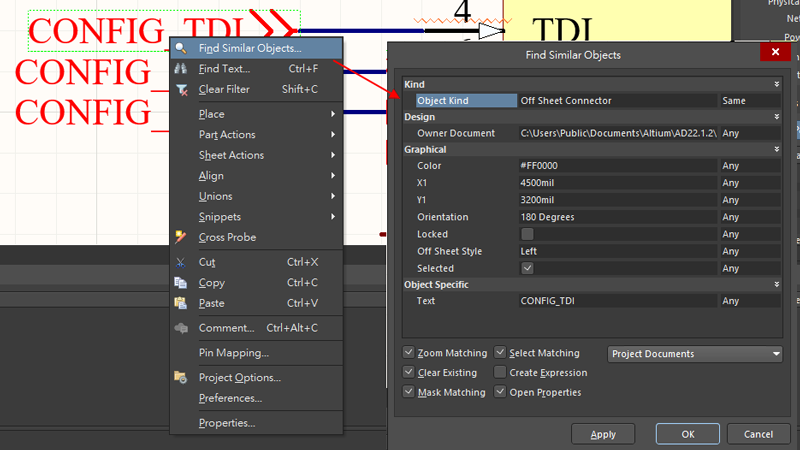
Task: Enable the Create Expression checkbox
Action: coord(501,372)
